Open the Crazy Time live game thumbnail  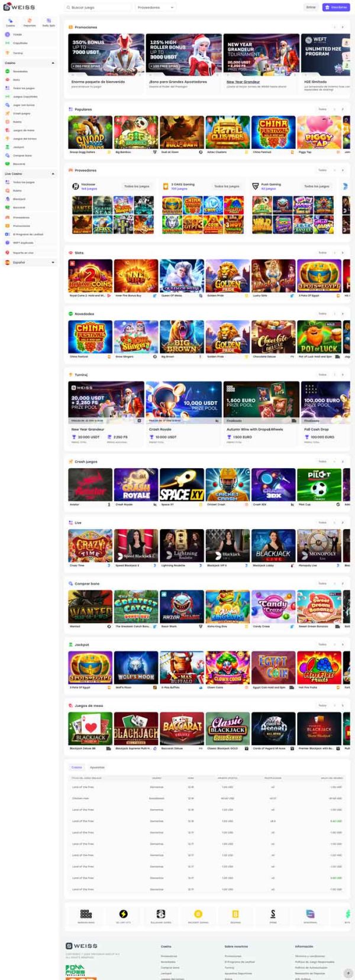[90, 546]
